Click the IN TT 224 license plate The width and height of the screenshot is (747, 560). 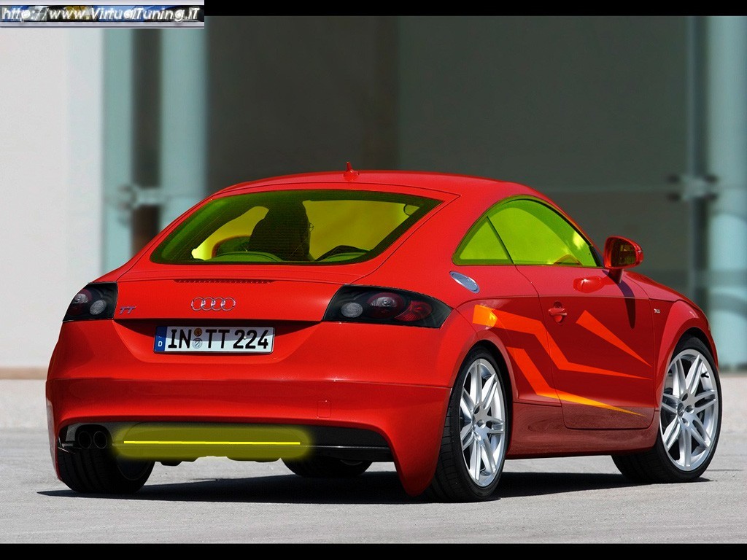tap(214, 340)
